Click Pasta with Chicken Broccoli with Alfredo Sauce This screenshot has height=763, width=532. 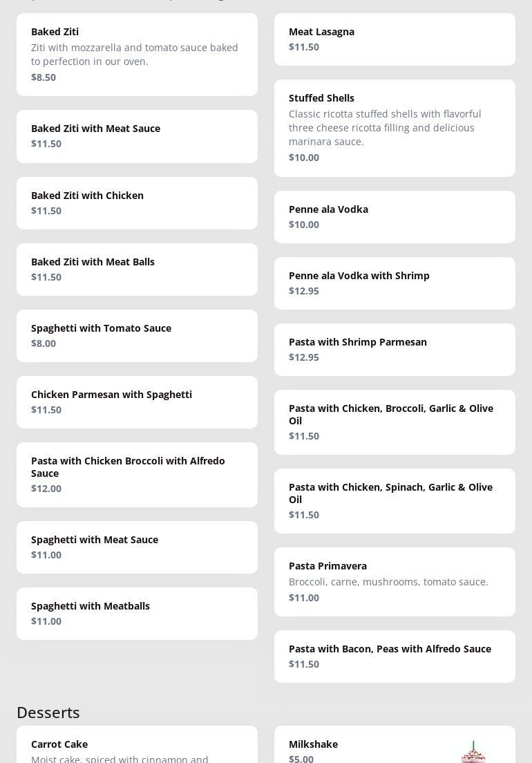coord(137,475)
